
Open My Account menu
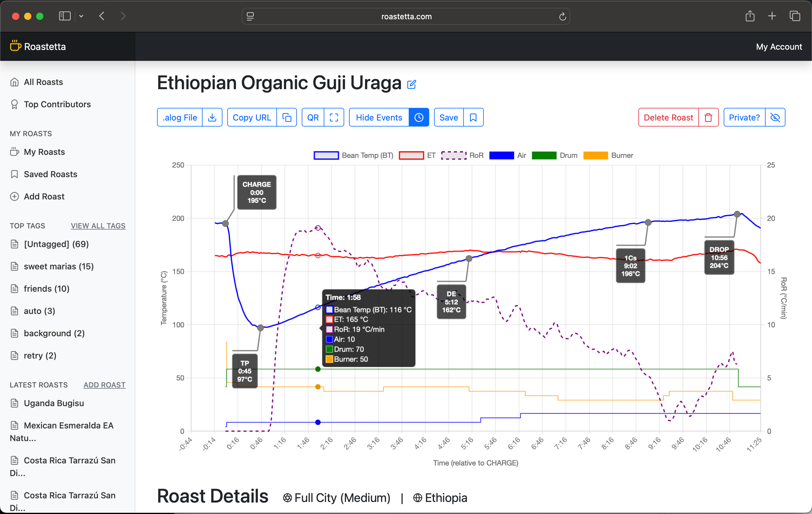pos(779,46)
